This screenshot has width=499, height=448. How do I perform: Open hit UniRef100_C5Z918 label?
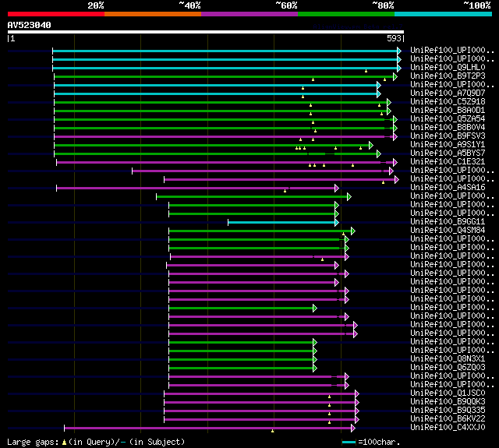coord(448,102)
